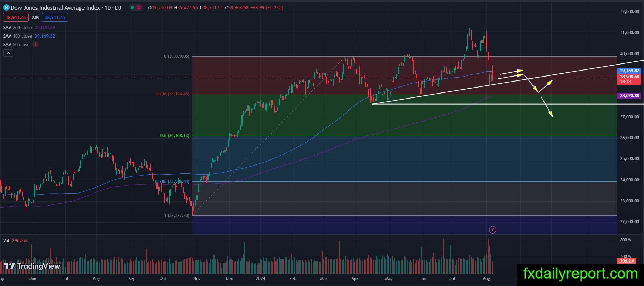Click the 32,000.00 price scale label

[x=629, y=222]
